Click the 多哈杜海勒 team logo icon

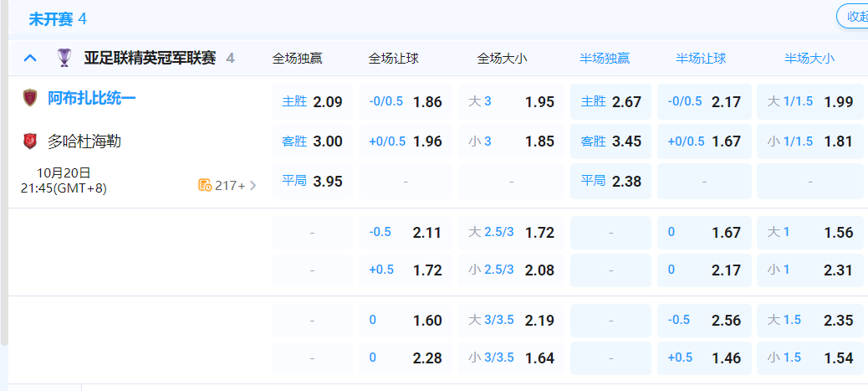[x=30, y=141]
